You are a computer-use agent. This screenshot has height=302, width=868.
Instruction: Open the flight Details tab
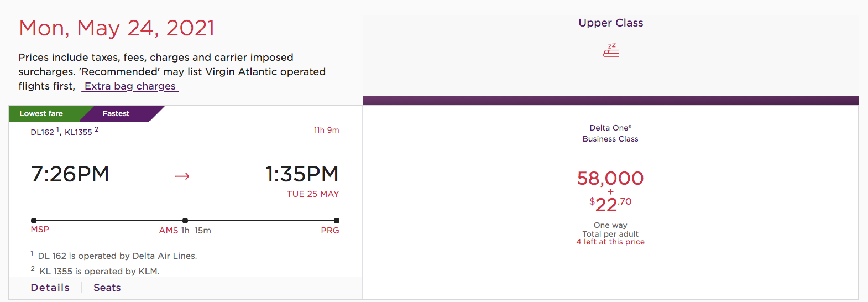click(50, 288)
